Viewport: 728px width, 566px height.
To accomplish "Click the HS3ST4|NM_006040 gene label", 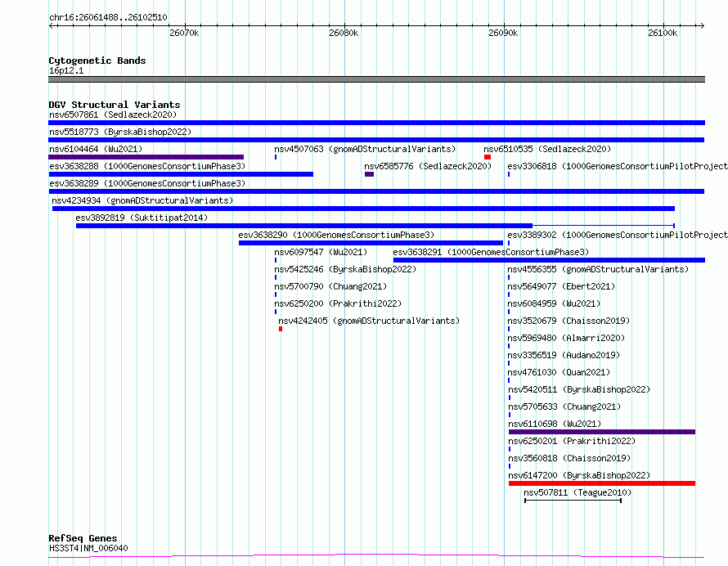I will [x=88, y=548].
